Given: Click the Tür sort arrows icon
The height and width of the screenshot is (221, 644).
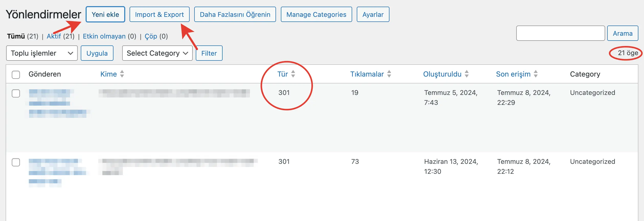Looking at the screenshot, I should click(x=293, y=74).
